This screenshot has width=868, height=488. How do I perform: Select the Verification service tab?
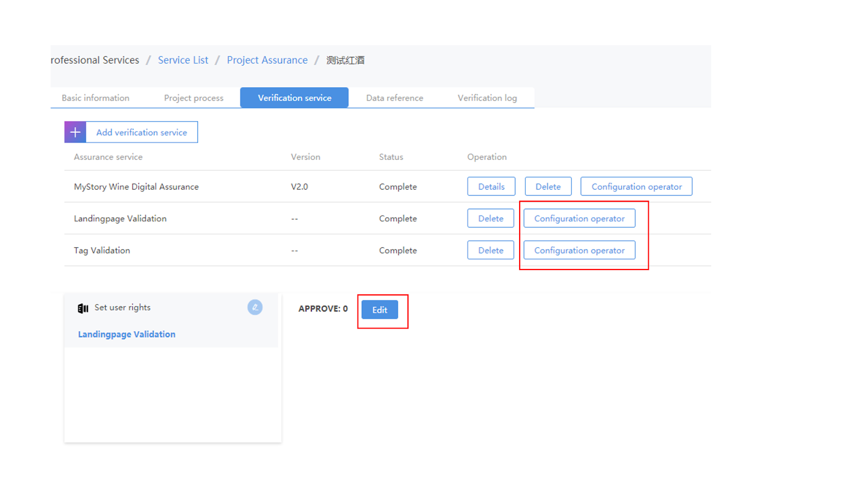[295, 98]
